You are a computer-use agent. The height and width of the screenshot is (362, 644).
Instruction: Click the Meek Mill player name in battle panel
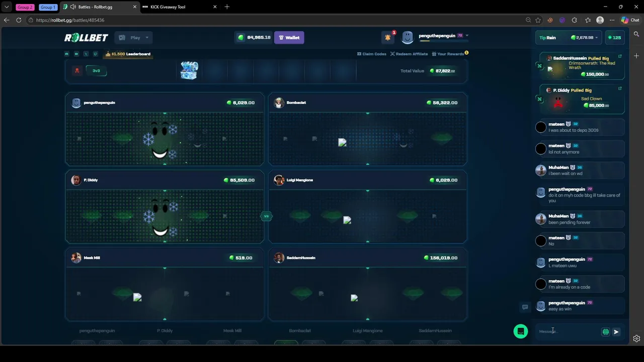click(92, 258)
